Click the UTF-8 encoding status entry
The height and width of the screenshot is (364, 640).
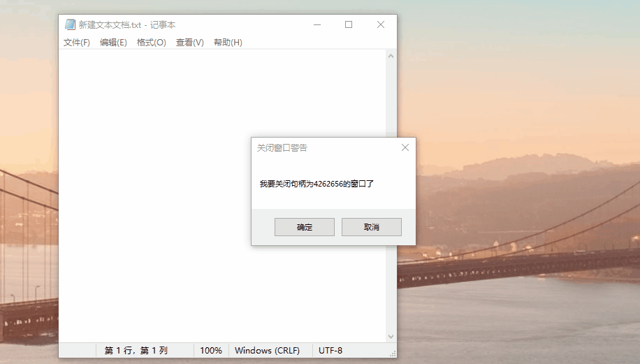tap(330, 351)
